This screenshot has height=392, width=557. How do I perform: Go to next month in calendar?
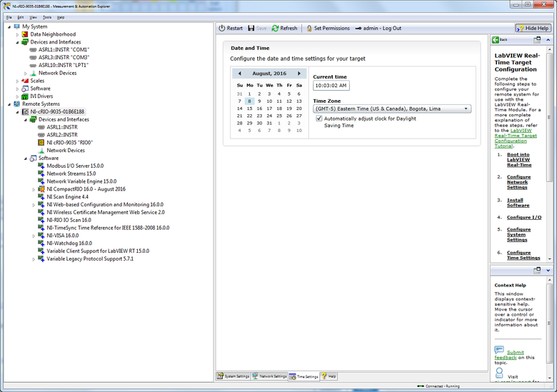pos(299,74)
